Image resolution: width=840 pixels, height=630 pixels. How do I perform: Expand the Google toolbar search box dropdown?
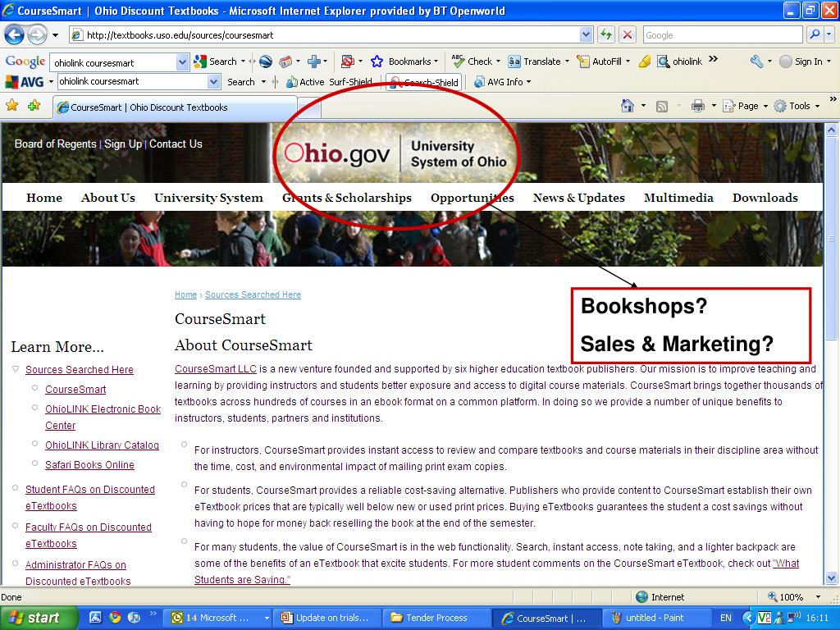[x=182, y=62]
